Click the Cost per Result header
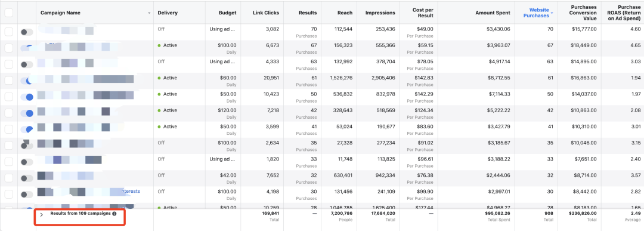The height and width of the screenshot is (231, 644). click(423, 13)
